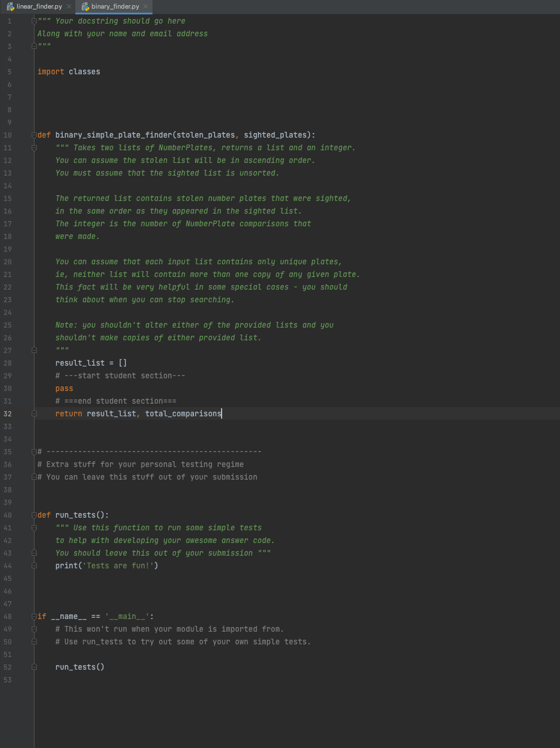Click fold end marker at line 52
The width and height of the screenshot is (560, 748).
[x=34, y=667]
